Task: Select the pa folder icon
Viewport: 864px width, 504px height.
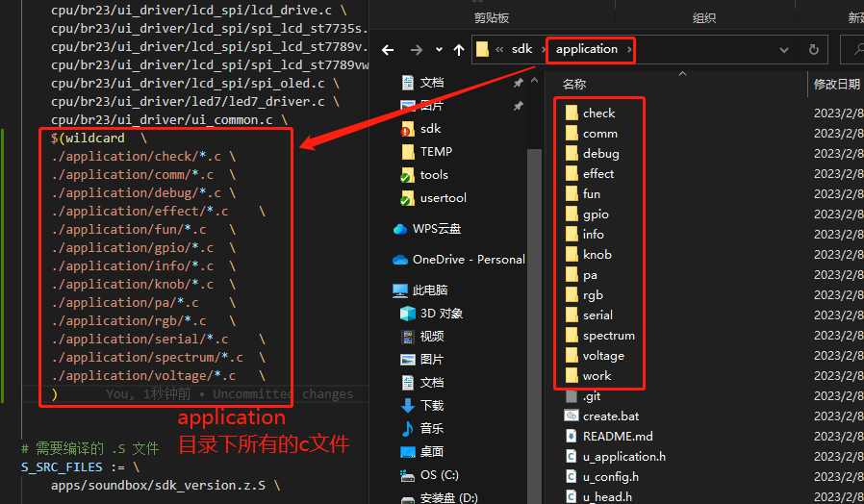Action: (x=572, y=275)
